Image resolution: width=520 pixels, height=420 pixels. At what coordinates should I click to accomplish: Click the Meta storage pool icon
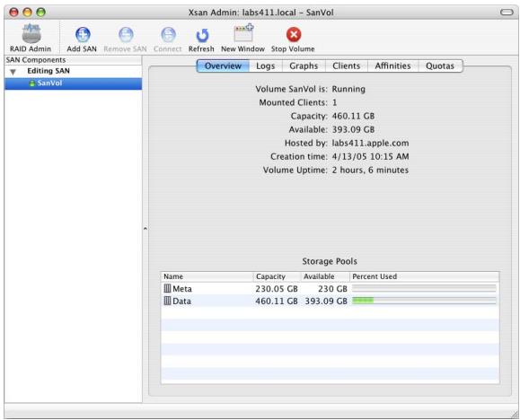(x=167, y=288)
